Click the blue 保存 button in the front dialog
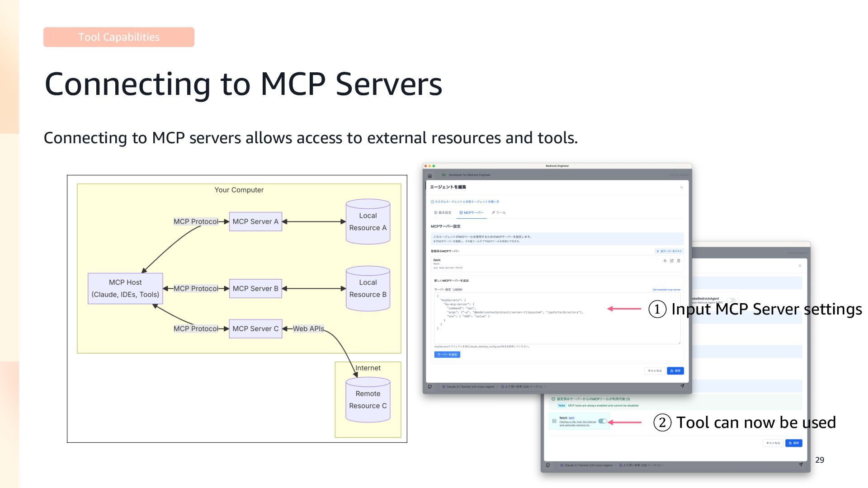Image resolution: width=868 pixels, height=488 pixels. click(x=675, y=371)
